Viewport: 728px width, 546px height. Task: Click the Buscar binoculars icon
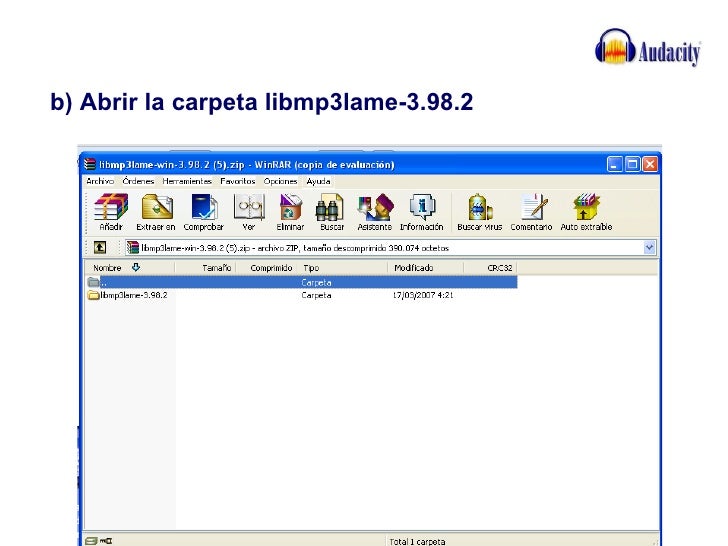(330, 208)
